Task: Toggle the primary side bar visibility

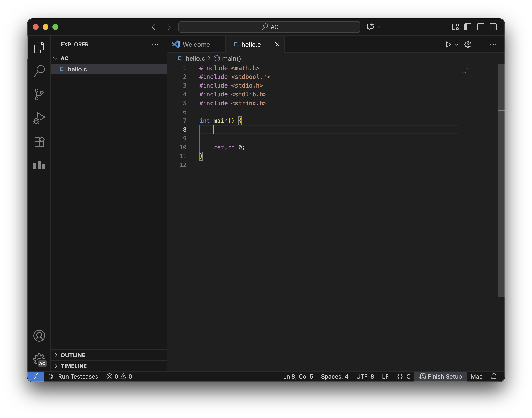Action: 468,27
